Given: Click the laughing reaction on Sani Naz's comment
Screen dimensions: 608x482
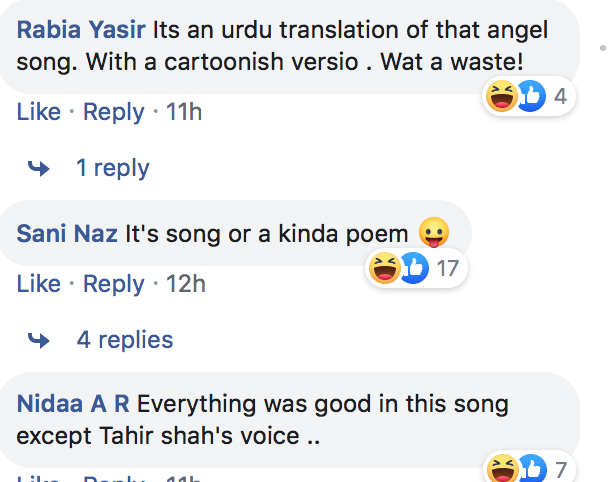Looking at the screenshot, I should point(385,268).
